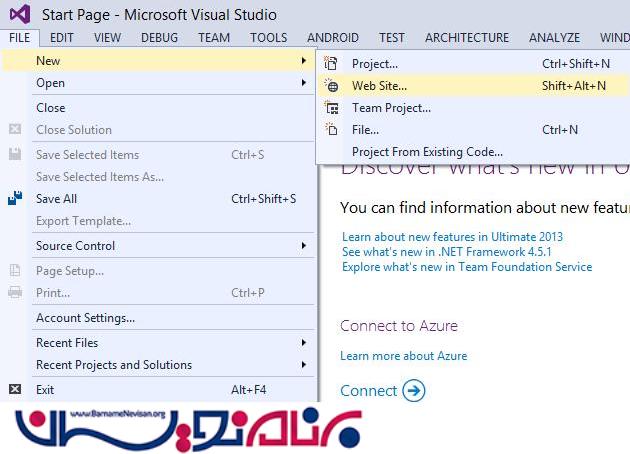Screen dimensions: 630x454
Task: Open the EDIT menu
Action: point(62,38)
